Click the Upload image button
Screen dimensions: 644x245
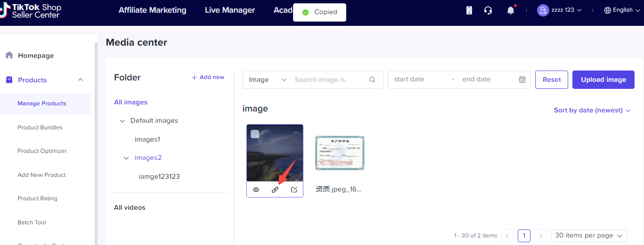point(603,80)
